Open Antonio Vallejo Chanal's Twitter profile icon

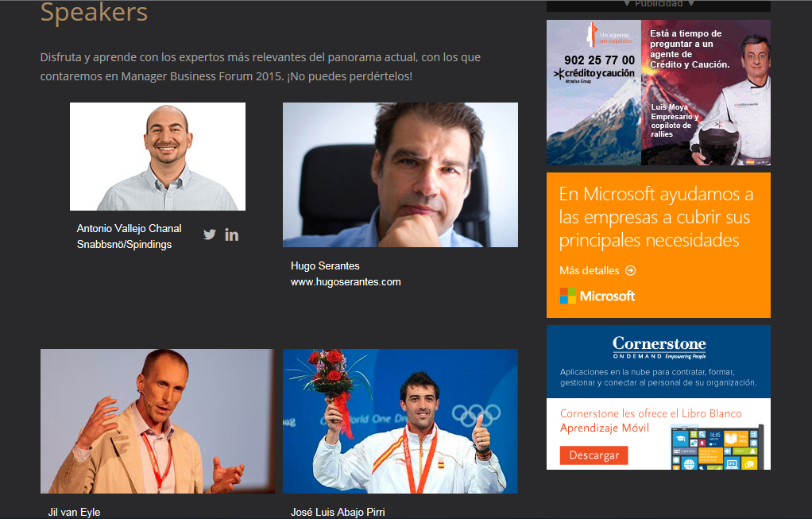(x=209, y=234)
